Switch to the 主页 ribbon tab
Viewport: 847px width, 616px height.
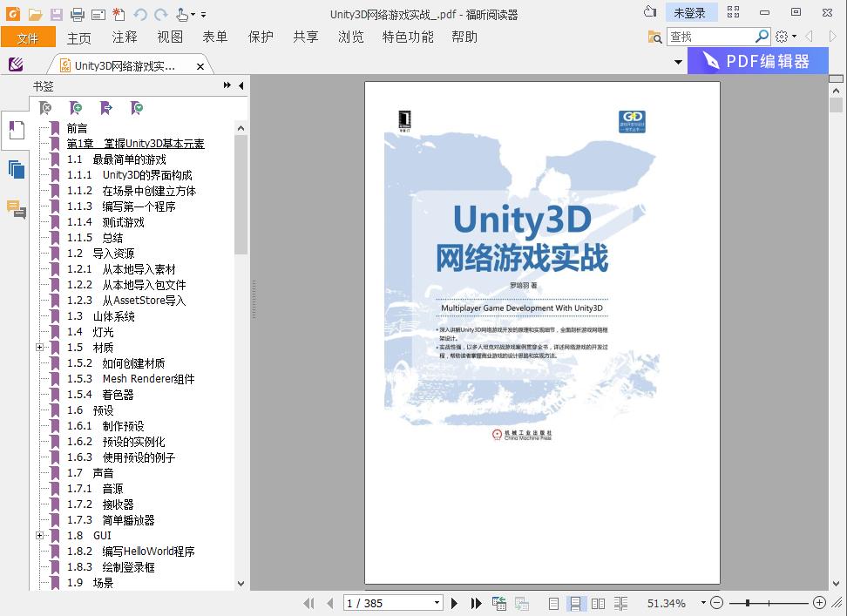point(79,37)
